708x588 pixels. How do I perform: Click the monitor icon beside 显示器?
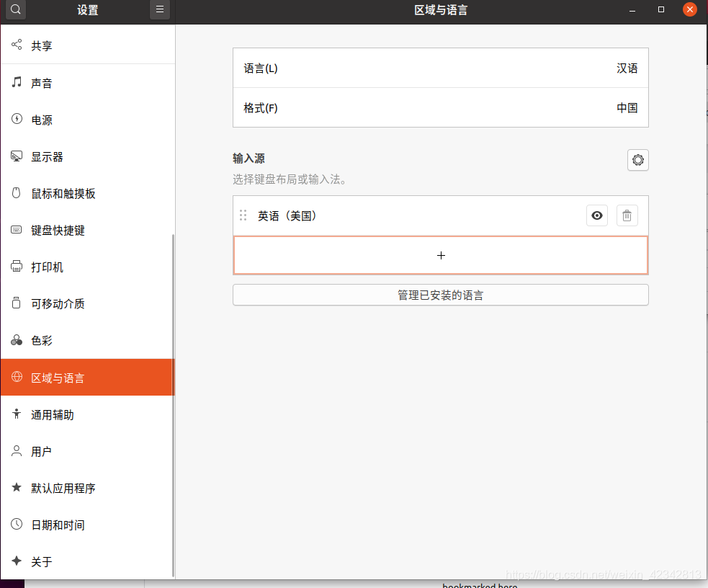pos(17,156)
